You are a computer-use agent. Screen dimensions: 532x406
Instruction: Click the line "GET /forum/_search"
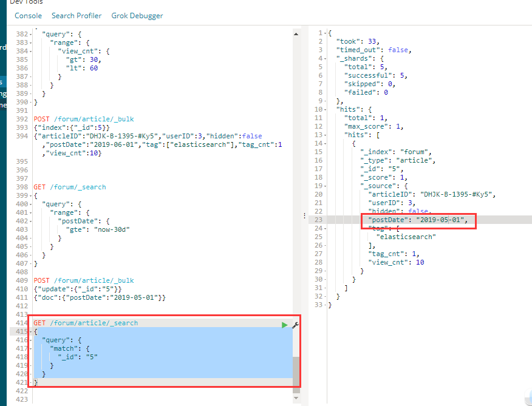point(70,187)
